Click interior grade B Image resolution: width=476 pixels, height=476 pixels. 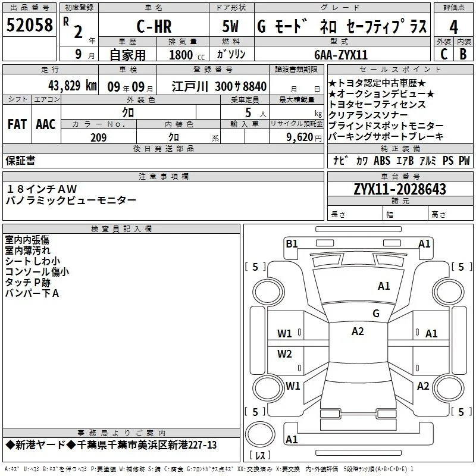463,54
